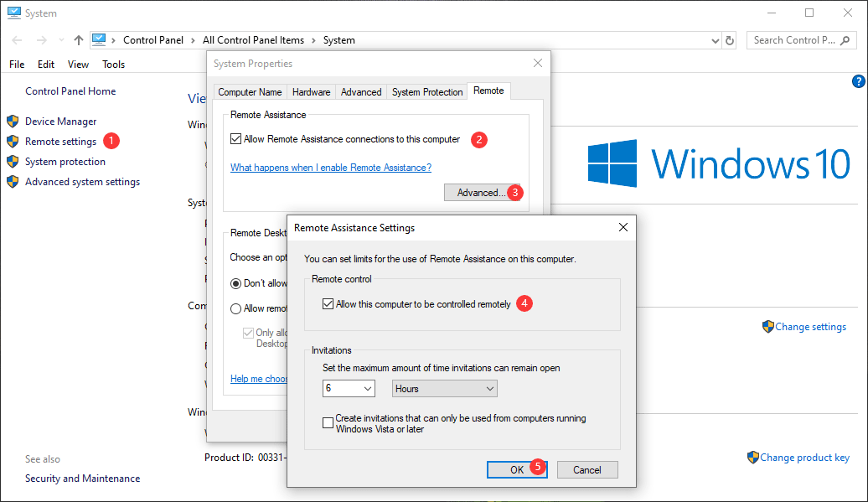Image resolution: width=868 pixels, height=502 pixels.
Task: Open the Remote Assistance explanation link
Action: click(330, 168)
